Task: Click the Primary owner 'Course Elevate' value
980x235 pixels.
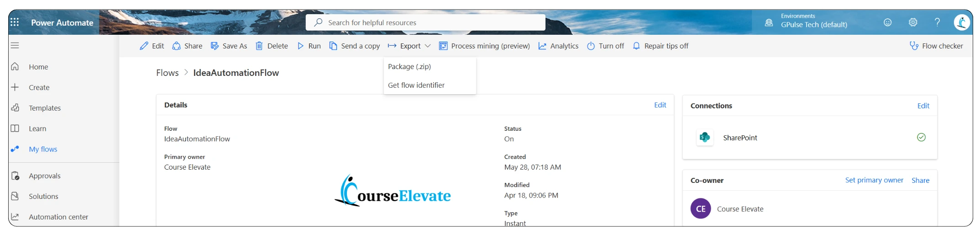Action: tap(187, 167)
